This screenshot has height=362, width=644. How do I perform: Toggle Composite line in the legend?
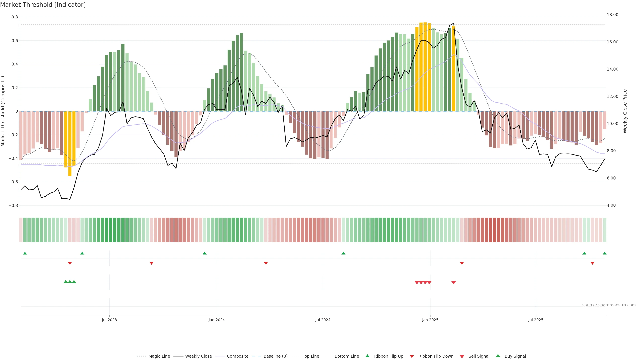point(237,356)
